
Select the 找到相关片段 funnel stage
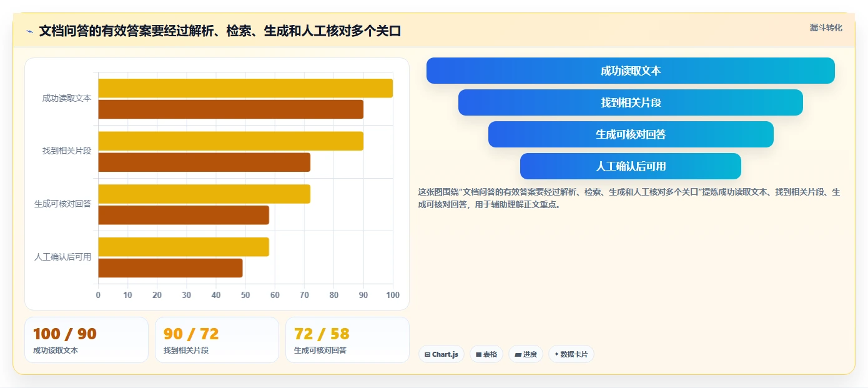pos(630,102)
